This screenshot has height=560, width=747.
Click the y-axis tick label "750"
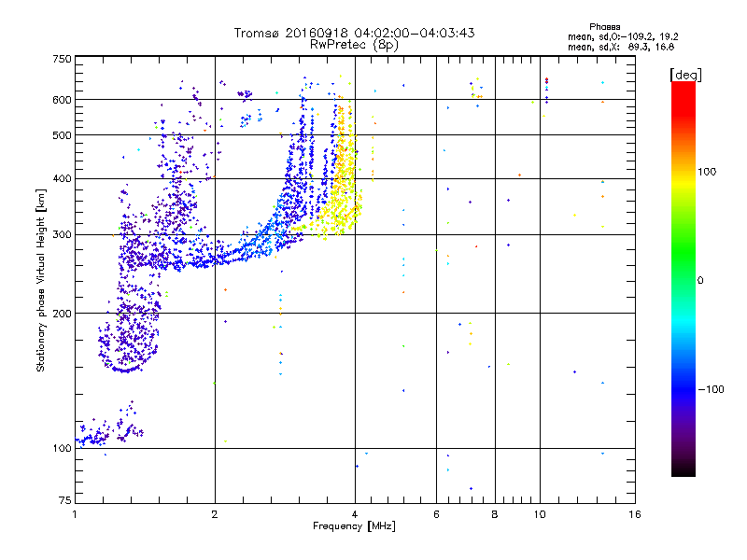(x=62, y=59)
